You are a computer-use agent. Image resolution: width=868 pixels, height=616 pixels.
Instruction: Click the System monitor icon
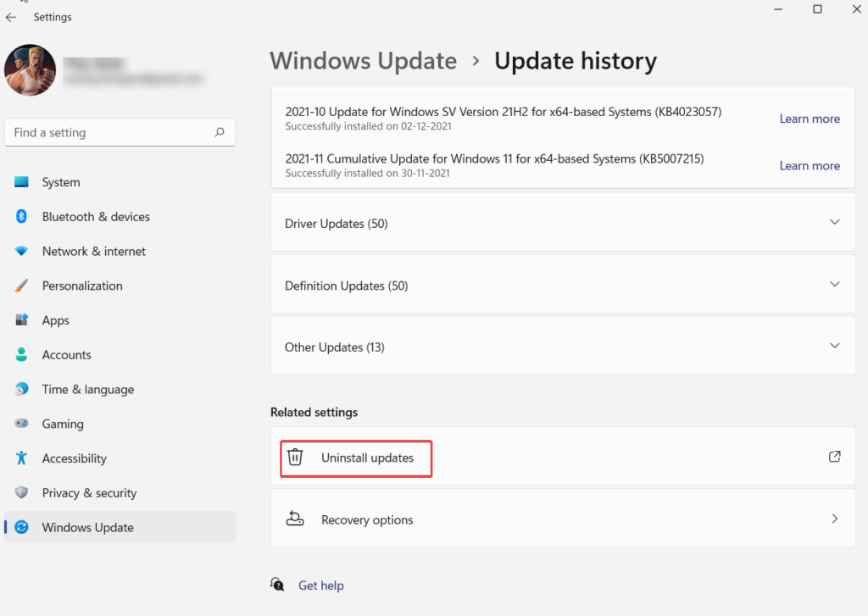click(x=21, y=182)
